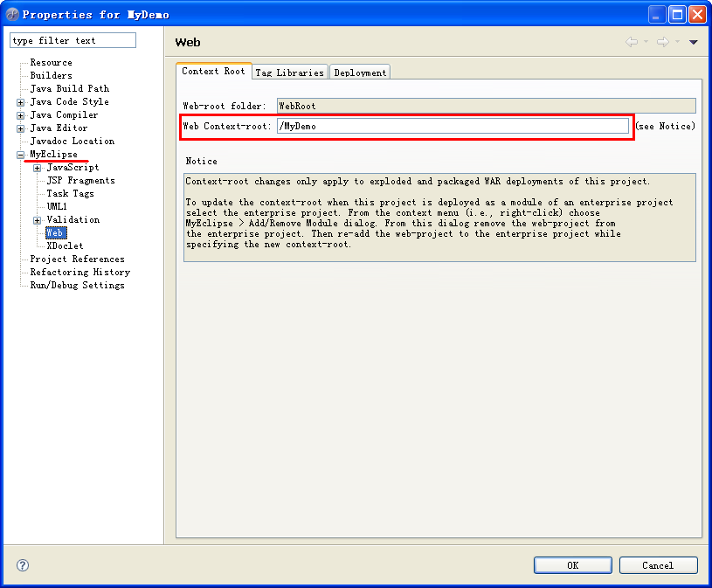Select Run/Debug Settings item

(77, 286)
